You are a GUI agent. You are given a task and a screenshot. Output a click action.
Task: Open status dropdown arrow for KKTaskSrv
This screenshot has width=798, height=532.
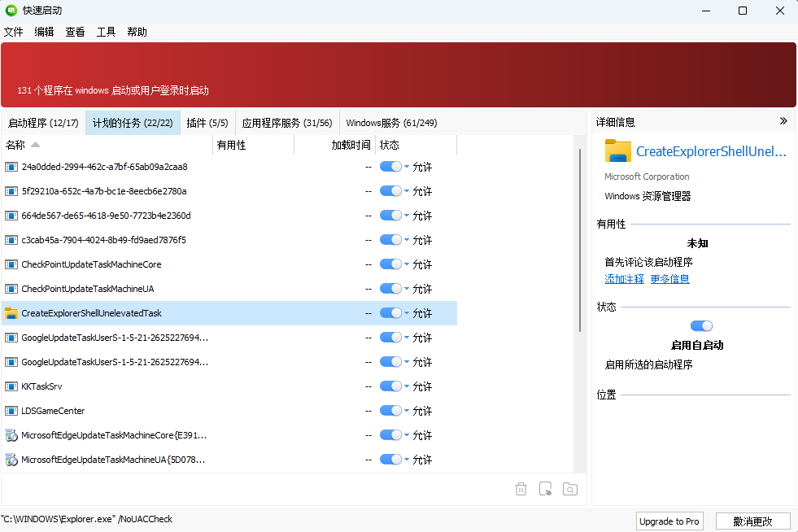click(407, 386)
